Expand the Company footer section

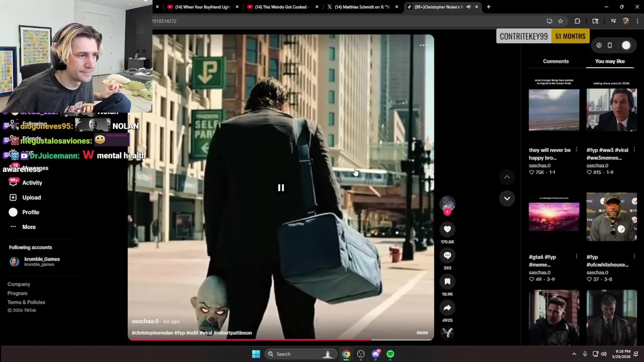pos(19,285)
